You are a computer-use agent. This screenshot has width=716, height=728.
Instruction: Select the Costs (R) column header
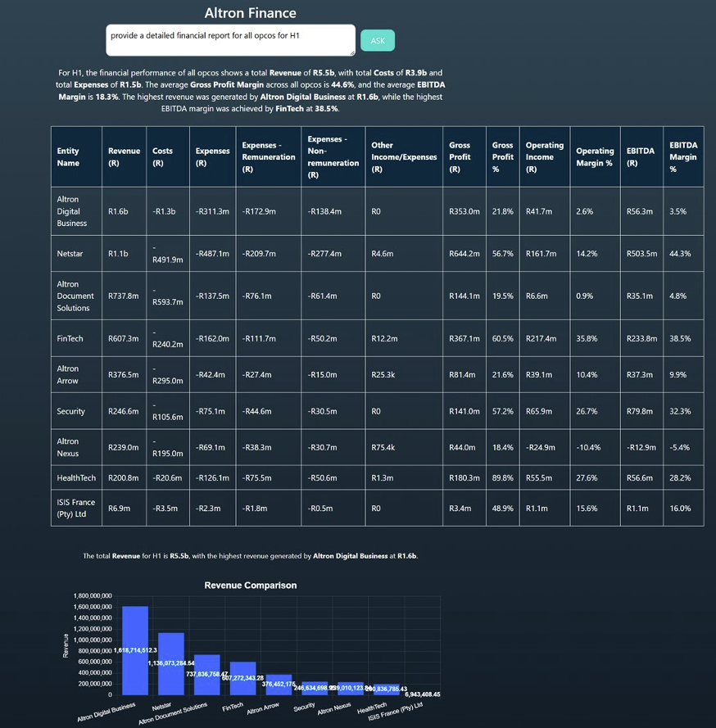tap(168, 157)
